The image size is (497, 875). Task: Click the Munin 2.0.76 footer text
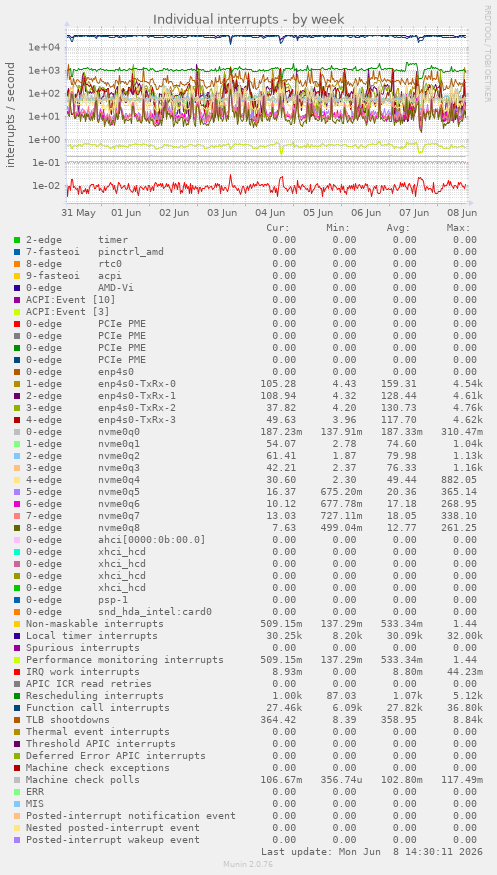click(x=248, y=864)
